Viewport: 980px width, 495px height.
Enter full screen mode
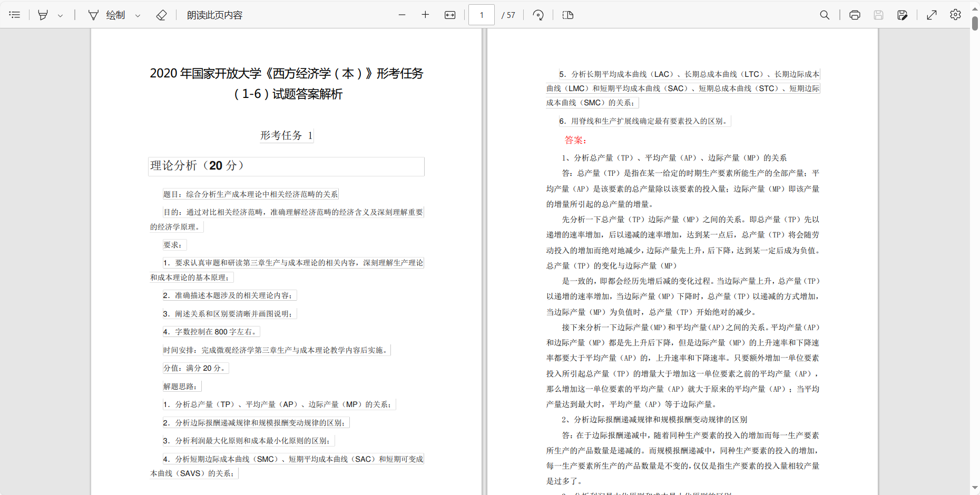pyautogui.click(x=932, y=15)
